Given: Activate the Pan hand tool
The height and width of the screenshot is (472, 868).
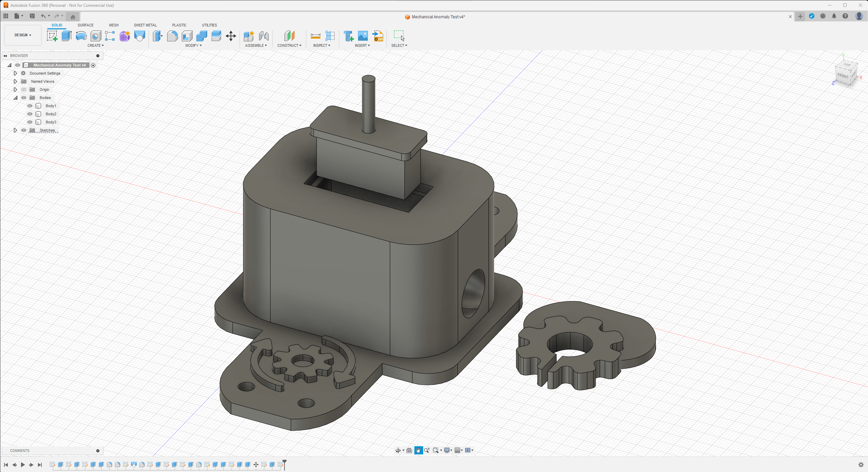Looking at the screenshot, I should tap(418, 450).
